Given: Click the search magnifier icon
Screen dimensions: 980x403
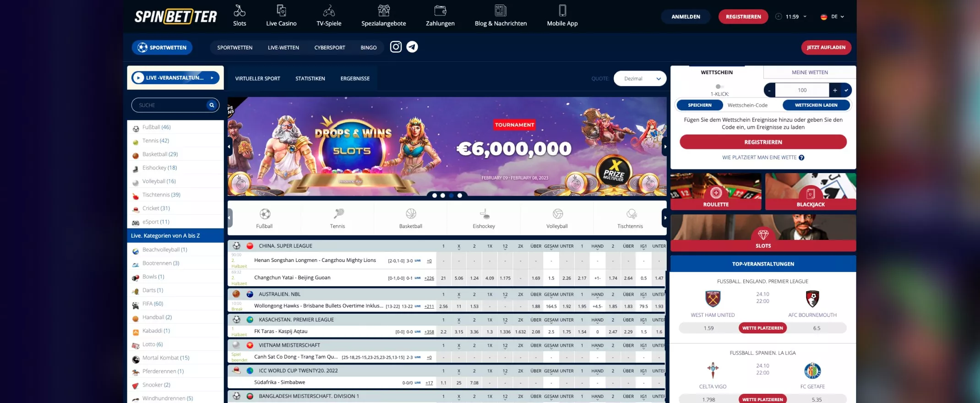Looking at the screenshot, I should 212,105.
